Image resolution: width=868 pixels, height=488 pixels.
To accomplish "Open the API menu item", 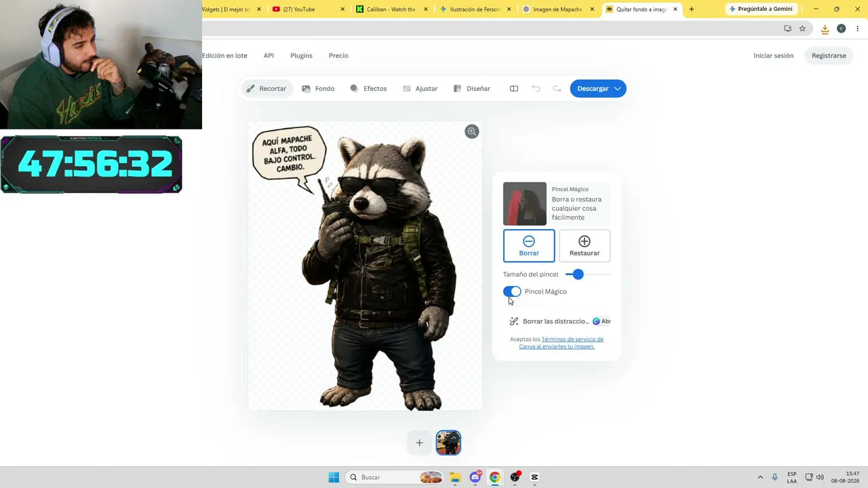I will 269,56.
